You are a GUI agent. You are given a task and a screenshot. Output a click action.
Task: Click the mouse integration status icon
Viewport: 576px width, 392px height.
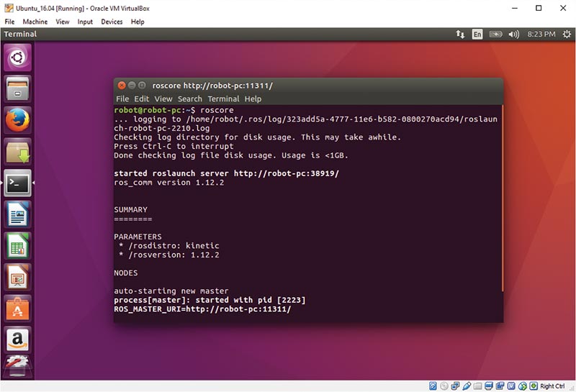point(523,386)
